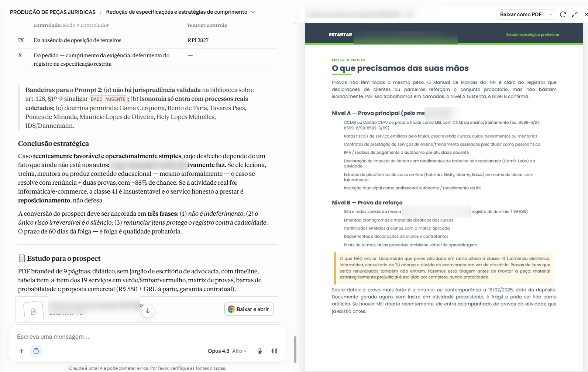This screenshot has width=588, height=372.
Task: Open the Opus 4.8 model selector
Action: point(227,351)
